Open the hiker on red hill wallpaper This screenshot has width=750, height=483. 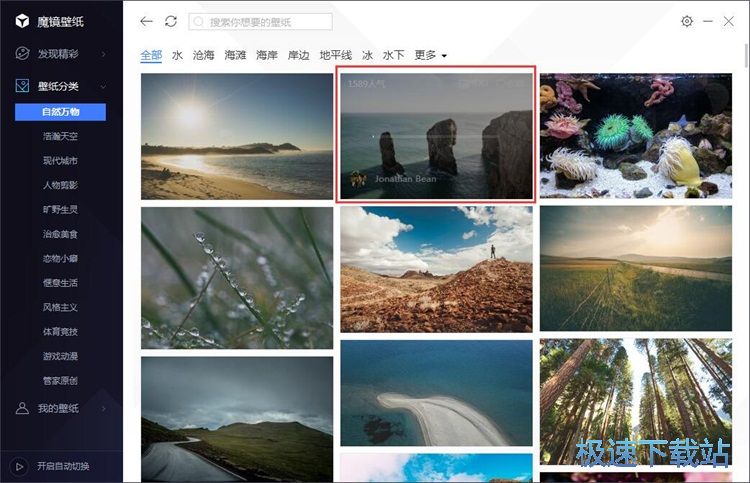coord(436,269)
